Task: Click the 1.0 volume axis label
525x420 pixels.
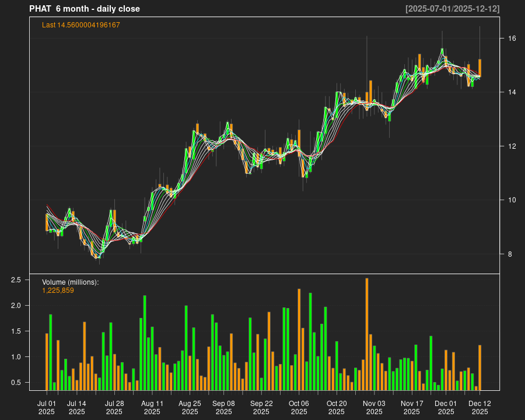Action: [x=16, y=357]
